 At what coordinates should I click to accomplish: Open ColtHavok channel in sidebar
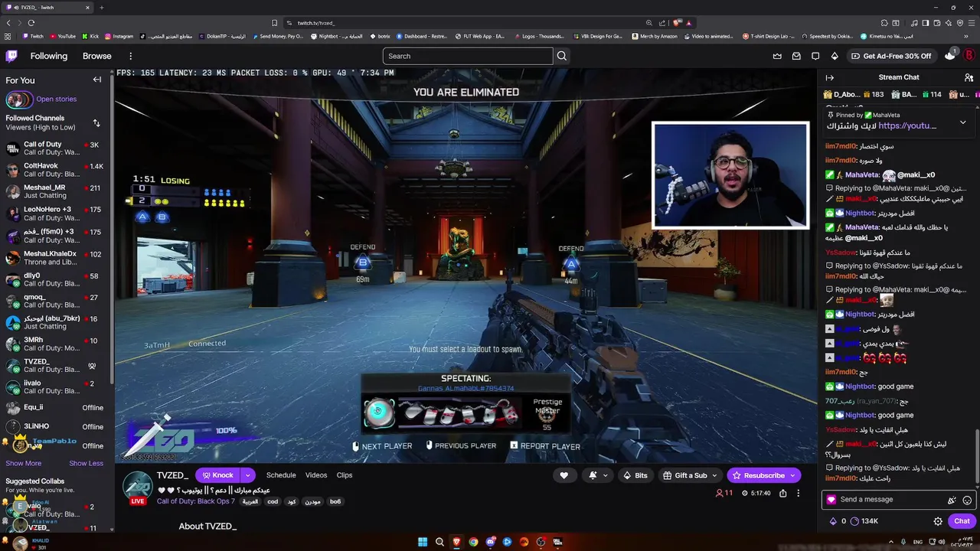click(55, 170)
